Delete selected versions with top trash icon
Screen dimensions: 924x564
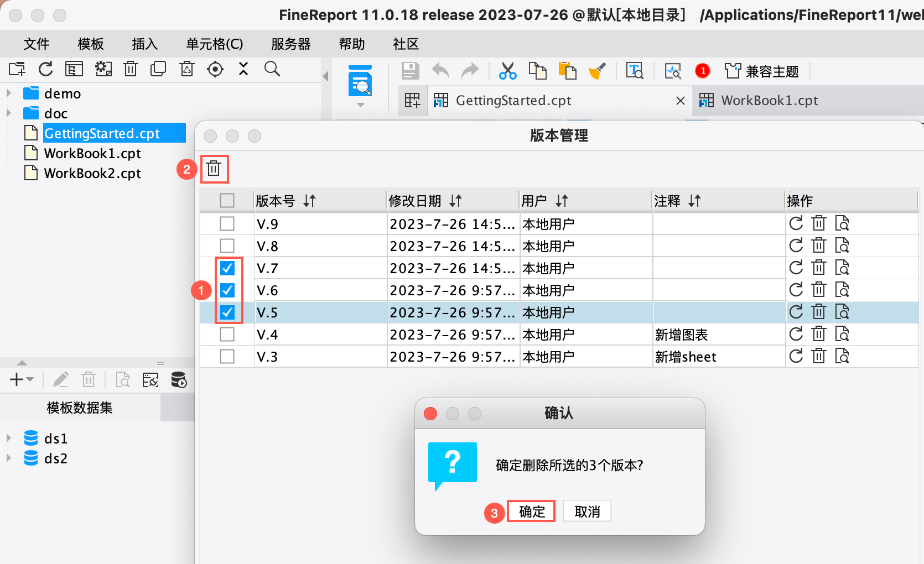coord(214,169)
